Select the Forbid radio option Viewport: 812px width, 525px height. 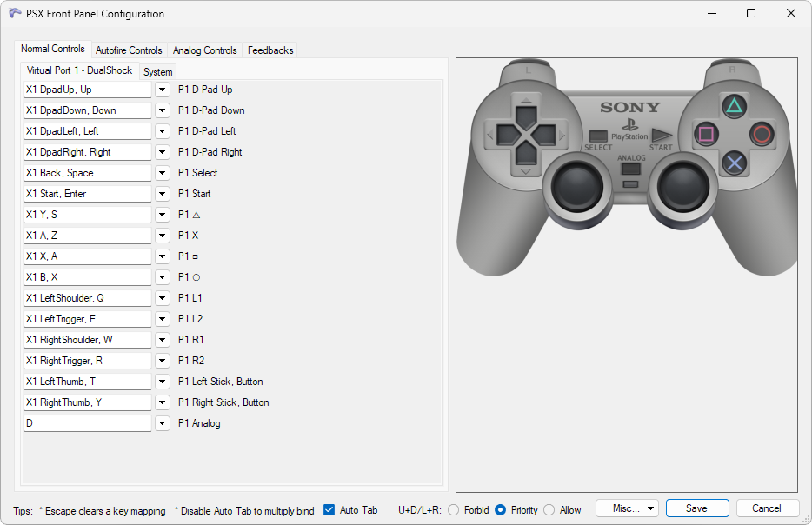coord(454,510)
